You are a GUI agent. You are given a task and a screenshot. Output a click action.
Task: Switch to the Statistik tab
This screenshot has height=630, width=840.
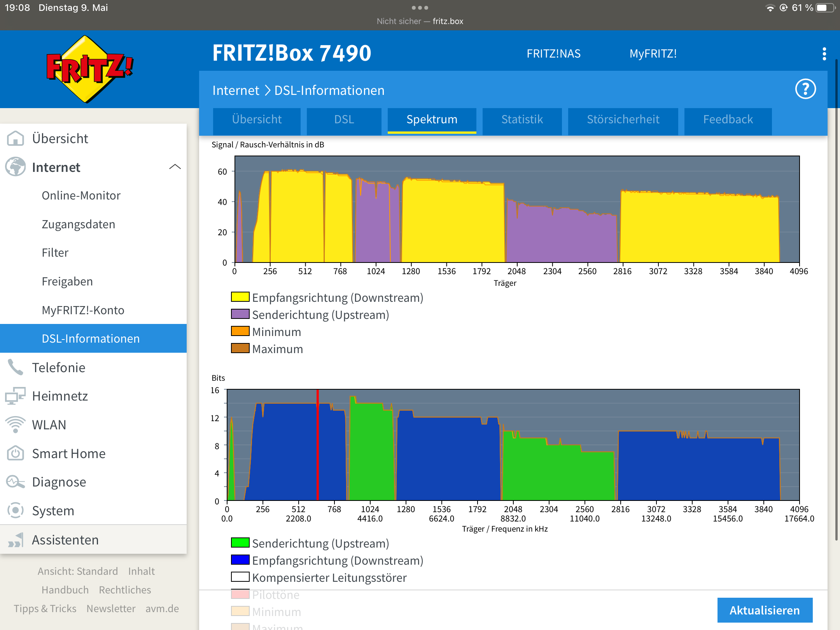tap(522, 119)
